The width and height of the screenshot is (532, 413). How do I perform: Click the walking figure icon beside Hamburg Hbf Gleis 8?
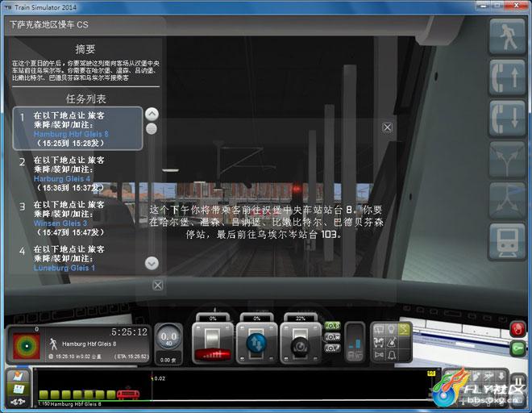tap(54, 344)
